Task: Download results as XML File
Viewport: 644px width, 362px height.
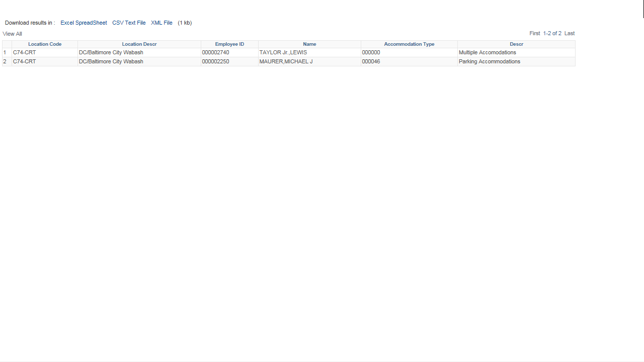Action: tap(162, 23)
